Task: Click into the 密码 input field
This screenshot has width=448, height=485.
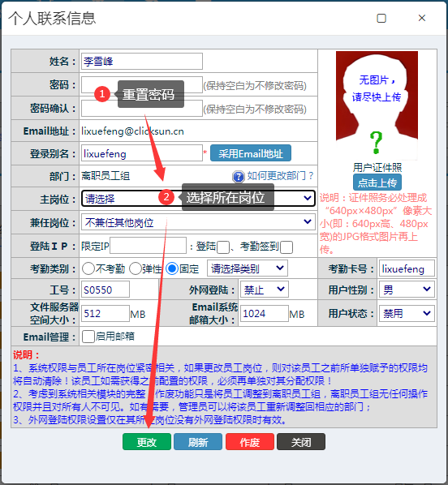Action: pos(142,84)
